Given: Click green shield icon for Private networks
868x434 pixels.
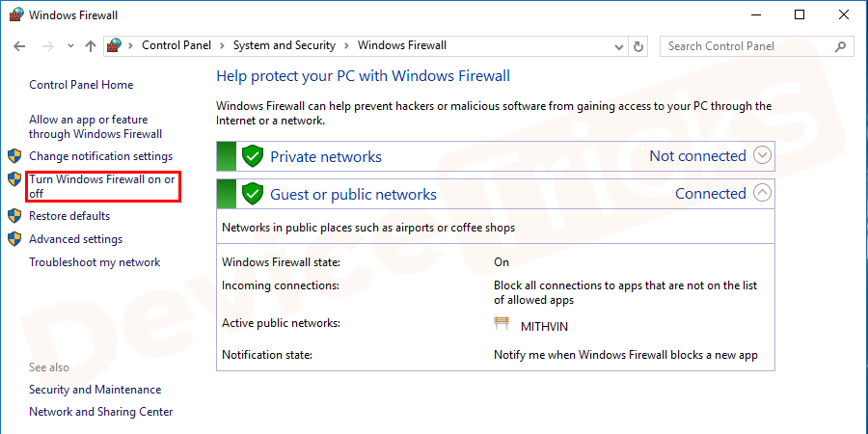Looking at the screenshot, I should [x=253, y=156].
